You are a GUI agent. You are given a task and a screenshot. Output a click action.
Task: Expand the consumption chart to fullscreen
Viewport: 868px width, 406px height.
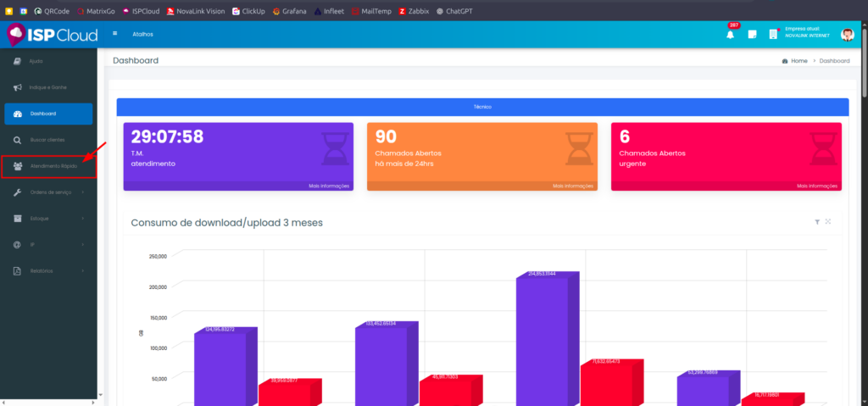click(828, 222)
